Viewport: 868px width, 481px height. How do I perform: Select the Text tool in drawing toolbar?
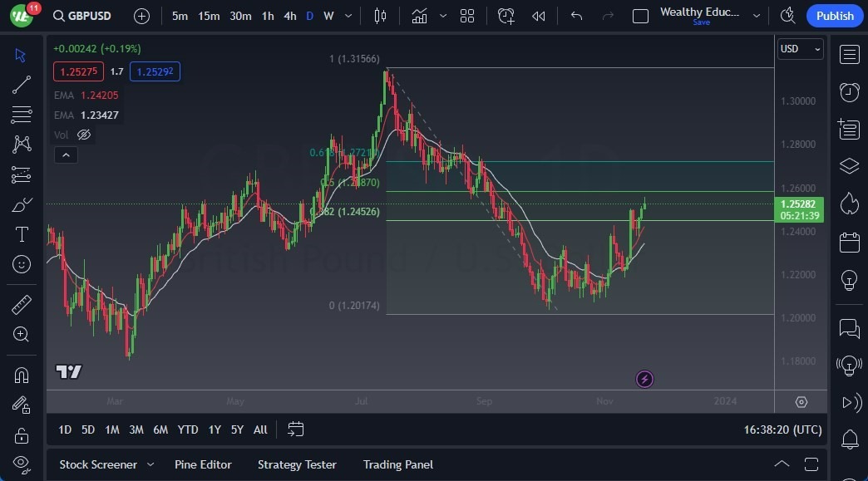(22, 234)
